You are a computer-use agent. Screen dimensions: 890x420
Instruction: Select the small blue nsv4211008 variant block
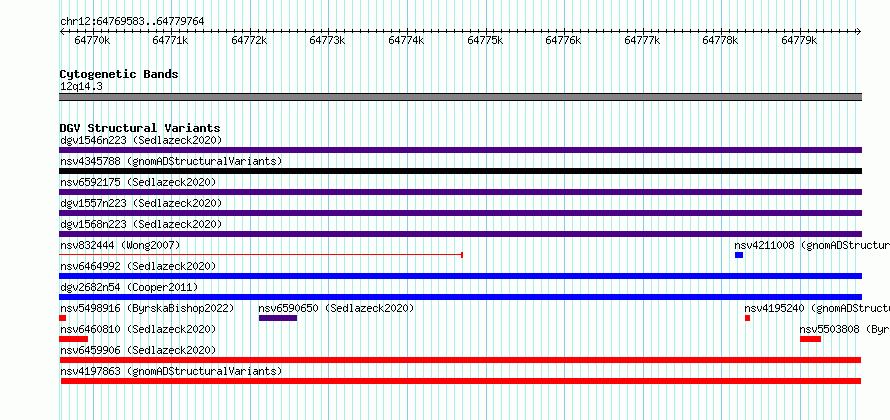point(739,255)
